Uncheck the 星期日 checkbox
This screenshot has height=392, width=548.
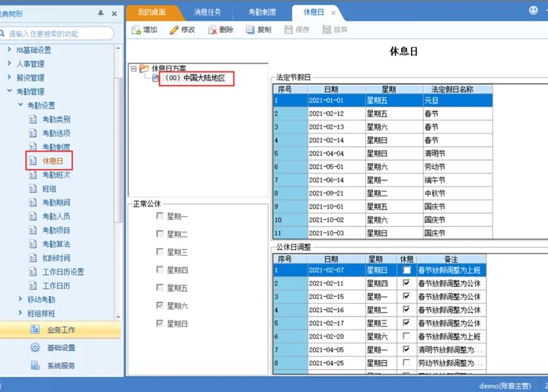(x=160, y=323)
